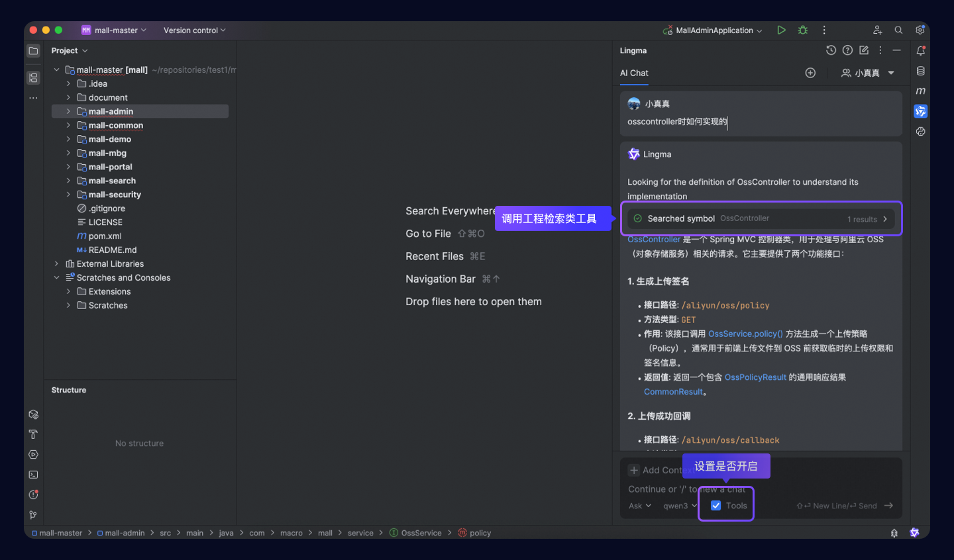Open Lingma help question mark icon
Image resolution: width=954 pixels, height=560 pixels.
pyautogui.click(x=847, y=50)
